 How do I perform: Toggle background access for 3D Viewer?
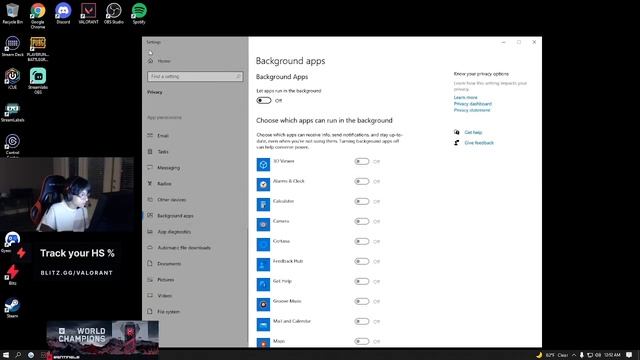click(x=362, y=162)
